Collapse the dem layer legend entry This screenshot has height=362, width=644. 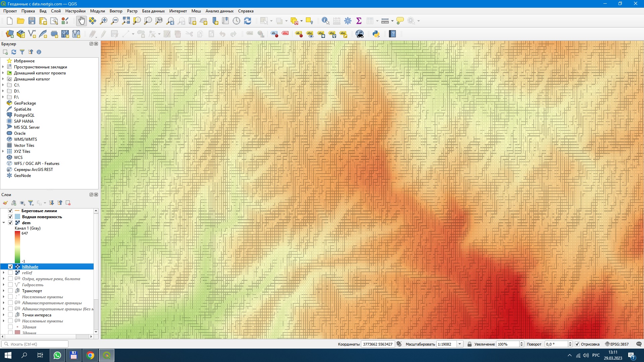[4, 222]
